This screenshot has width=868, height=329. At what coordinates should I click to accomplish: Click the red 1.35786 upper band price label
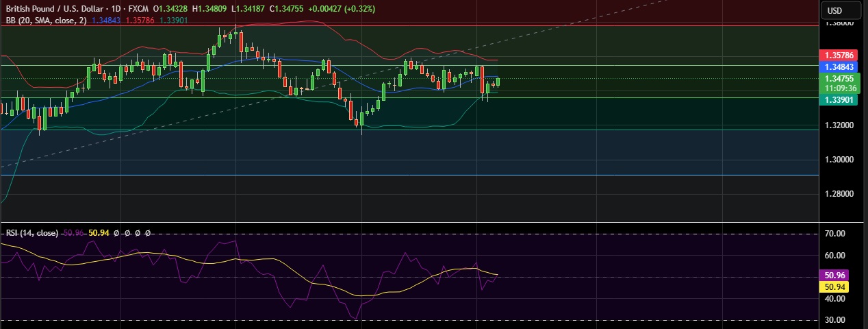click(839, 55)
